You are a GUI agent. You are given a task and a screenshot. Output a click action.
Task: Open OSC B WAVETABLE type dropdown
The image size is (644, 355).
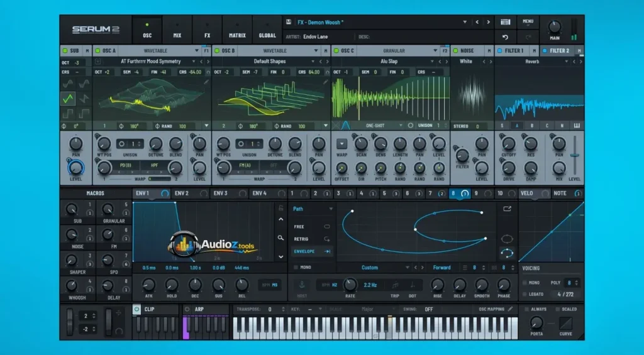316,50
